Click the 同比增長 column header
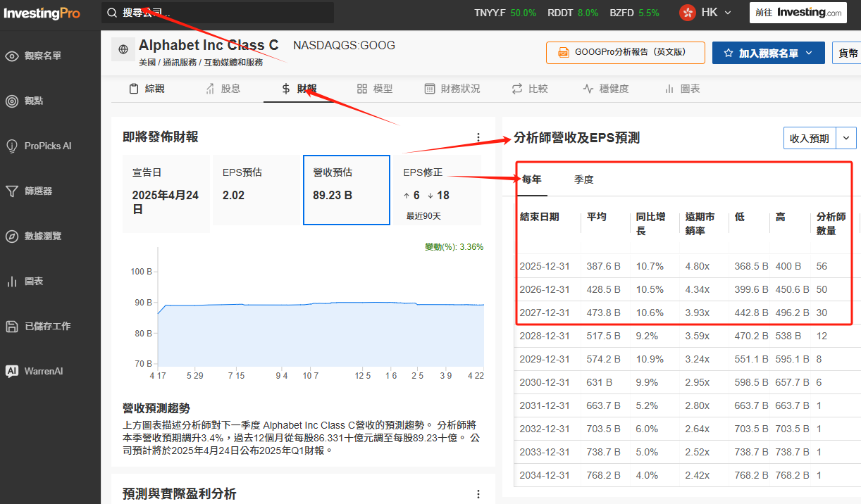 tap(651, 224)
